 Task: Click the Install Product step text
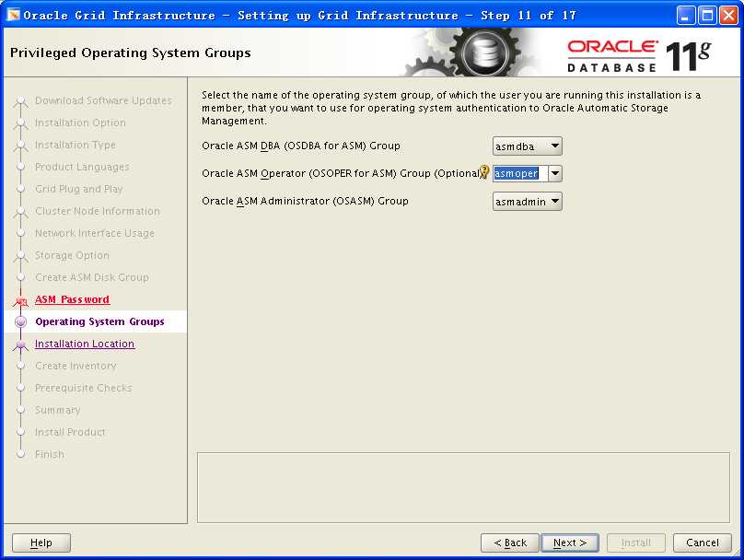pyautogui.click(x=70, y=432)
